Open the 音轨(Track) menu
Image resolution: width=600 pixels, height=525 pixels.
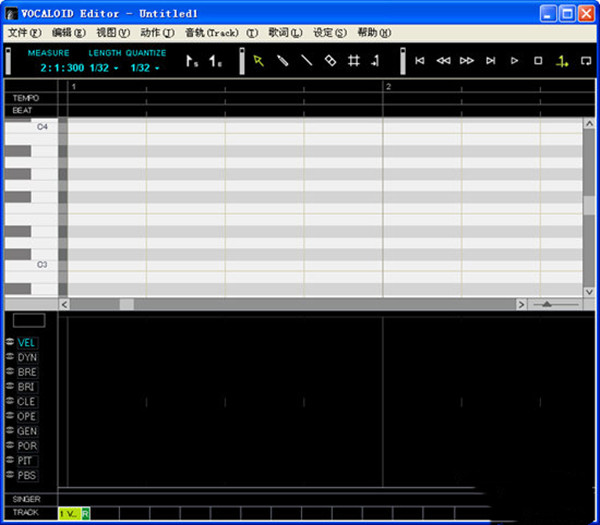[222, 33]
